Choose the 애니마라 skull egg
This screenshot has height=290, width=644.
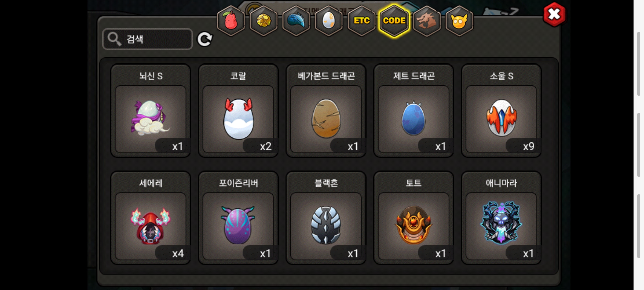click(x=501, y=218)
